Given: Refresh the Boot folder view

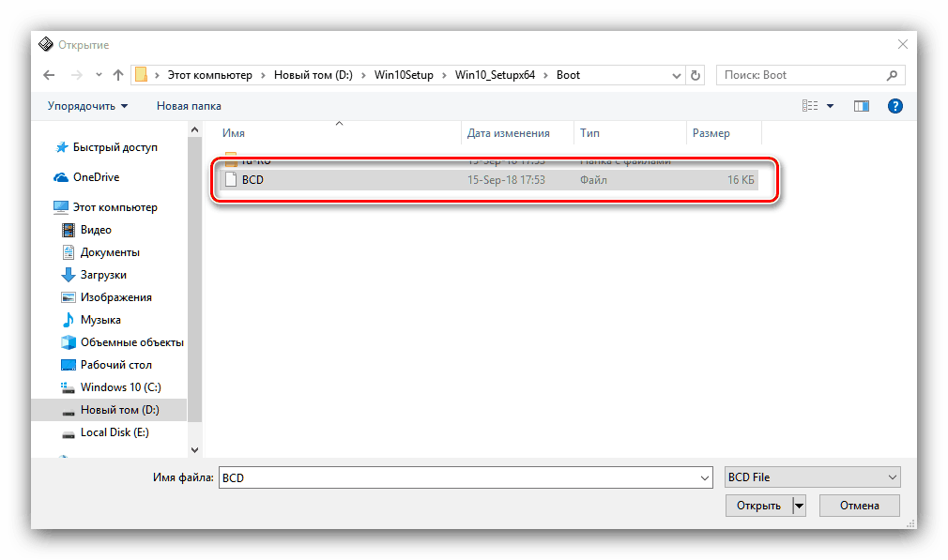Looking at the screenshot, I should click(696, 76).
